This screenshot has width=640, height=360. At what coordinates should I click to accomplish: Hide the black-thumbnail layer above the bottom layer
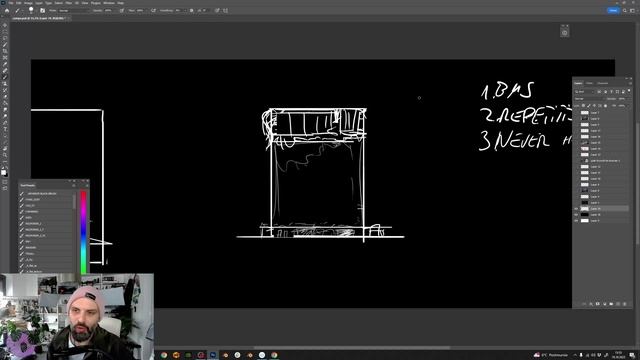[576, 215]
